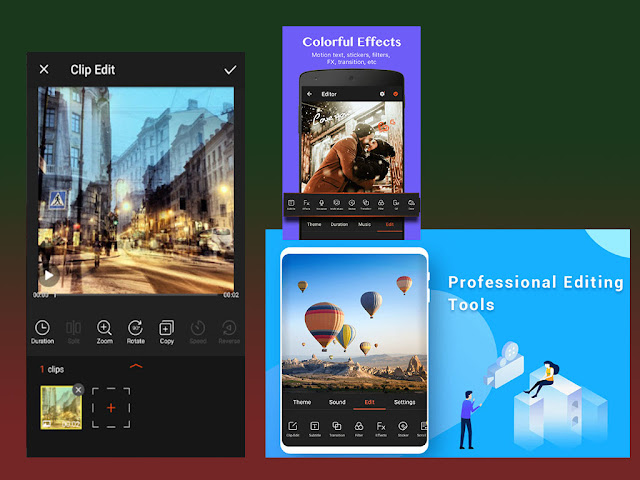Viewport: 640px width, 480px height.
Task: Tap the Gif icon in the Colorful Effects toolbar
Action: point(396,204)
